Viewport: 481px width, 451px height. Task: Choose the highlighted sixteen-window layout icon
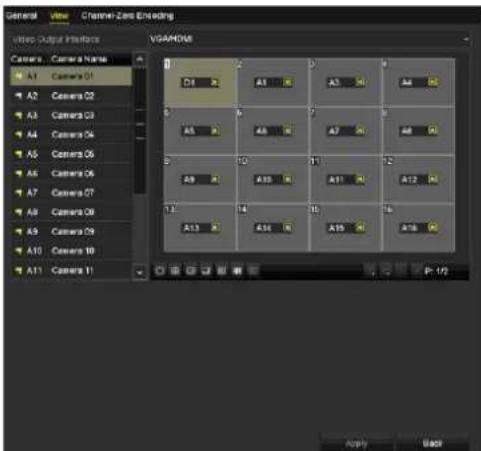(x=237, y=271)
